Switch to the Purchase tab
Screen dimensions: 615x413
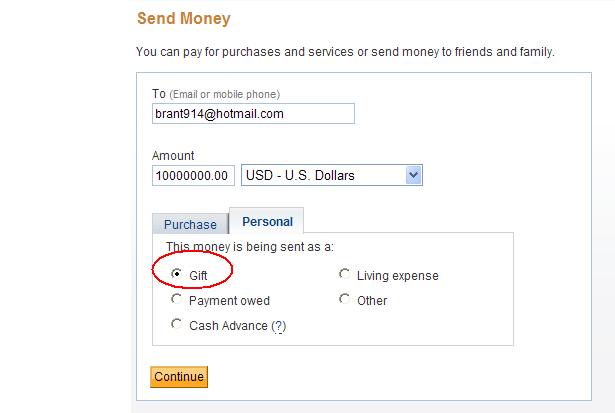point(190,225)
